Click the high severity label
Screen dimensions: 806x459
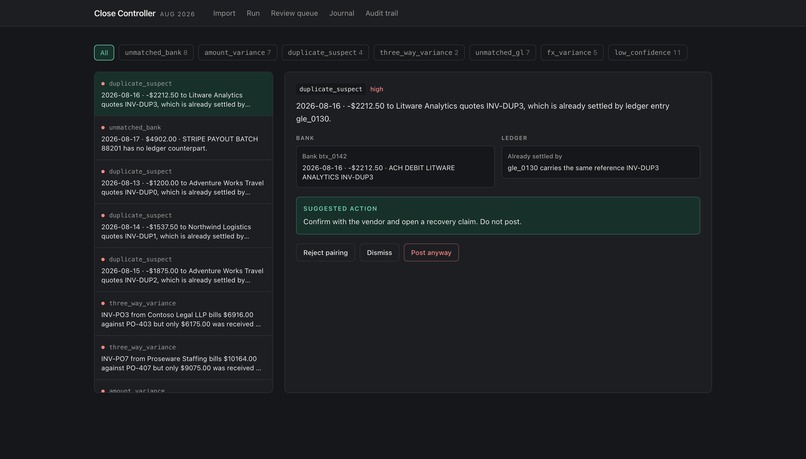coord(377,89)
